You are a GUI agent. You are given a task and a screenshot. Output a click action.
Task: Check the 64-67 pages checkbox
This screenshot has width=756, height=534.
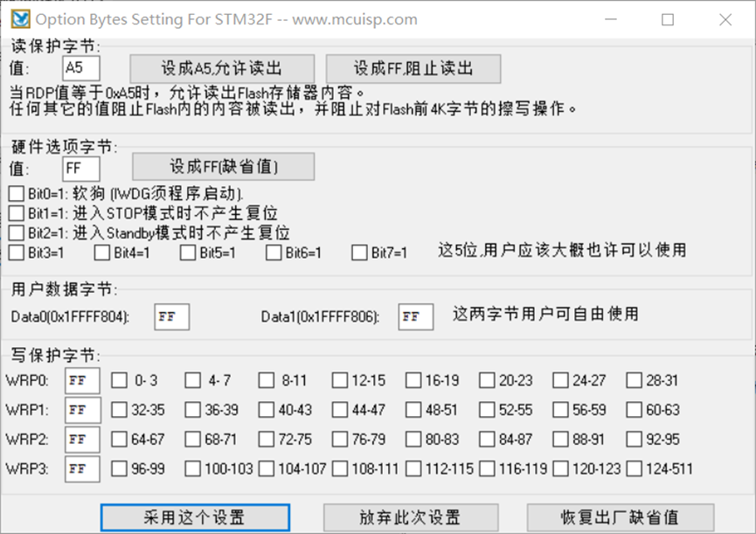click(x=119, y=439)
